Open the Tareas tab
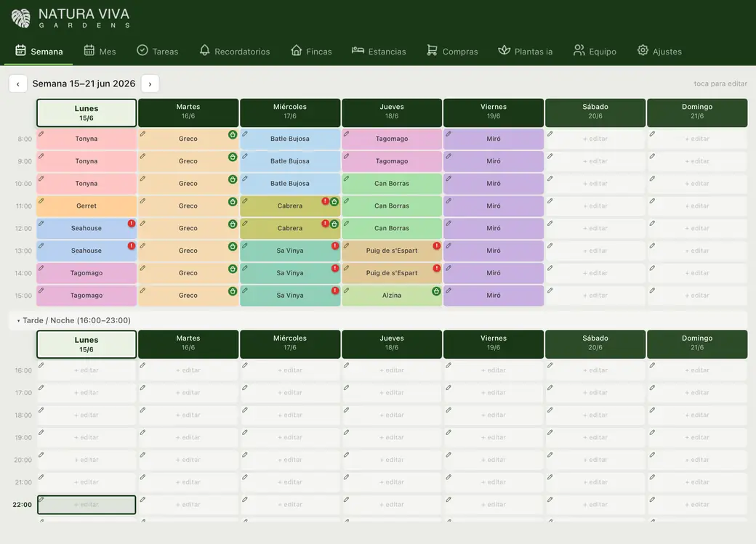756x544 pixels. (x=158, y=52)
